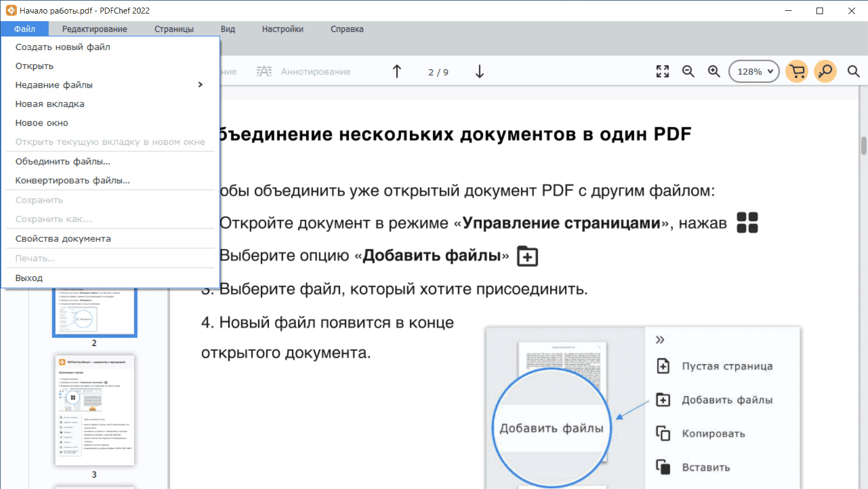868x489 pixels.
Task: Minimize the PDFChef window
Action: [788, 10]
